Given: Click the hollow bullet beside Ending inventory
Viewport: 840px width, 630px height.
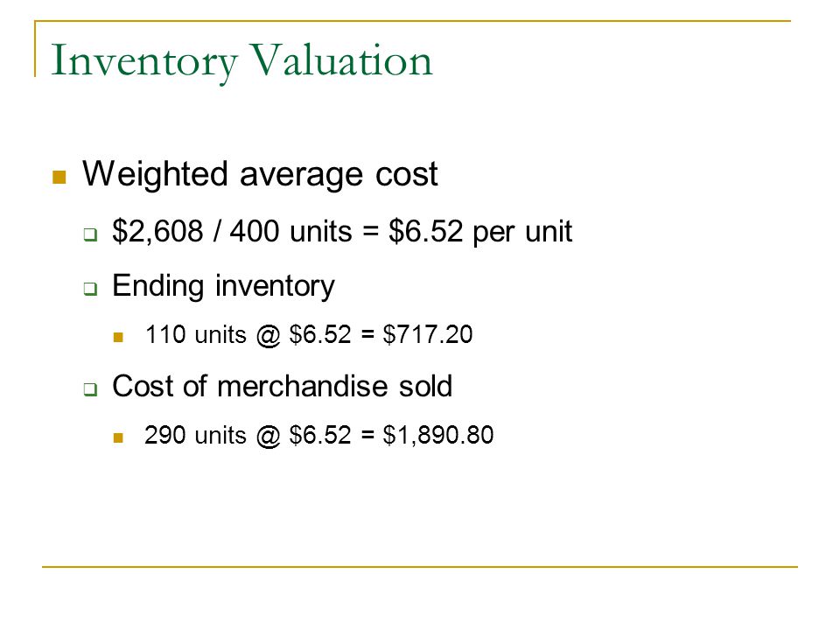Looking at the screenshot, I should [x=90, y=290].
